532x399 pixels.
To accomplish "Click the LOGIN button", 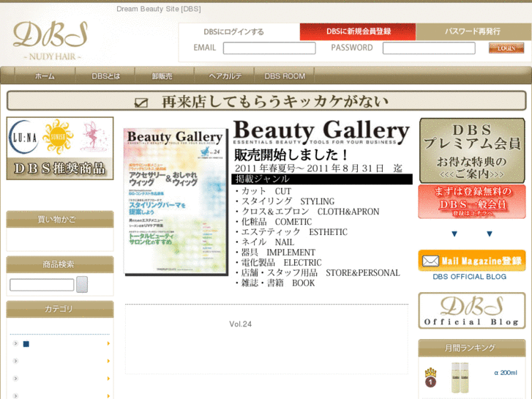I will 506,48.
